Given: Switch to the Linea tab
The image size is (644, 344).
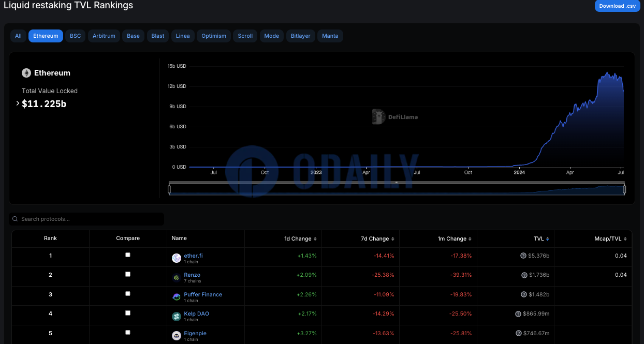Looking at the screenshot, I should tap(183, 36).
